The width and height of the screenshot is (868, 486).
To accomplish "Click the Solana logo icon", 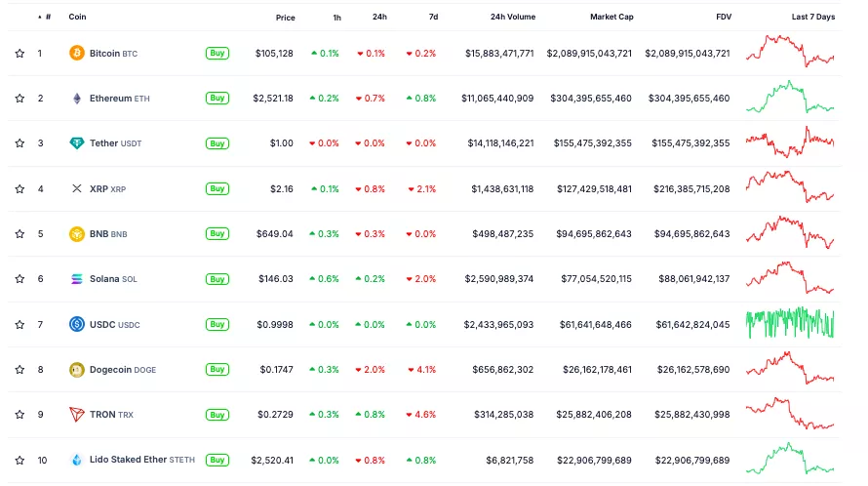I will (x=76, y=279).
